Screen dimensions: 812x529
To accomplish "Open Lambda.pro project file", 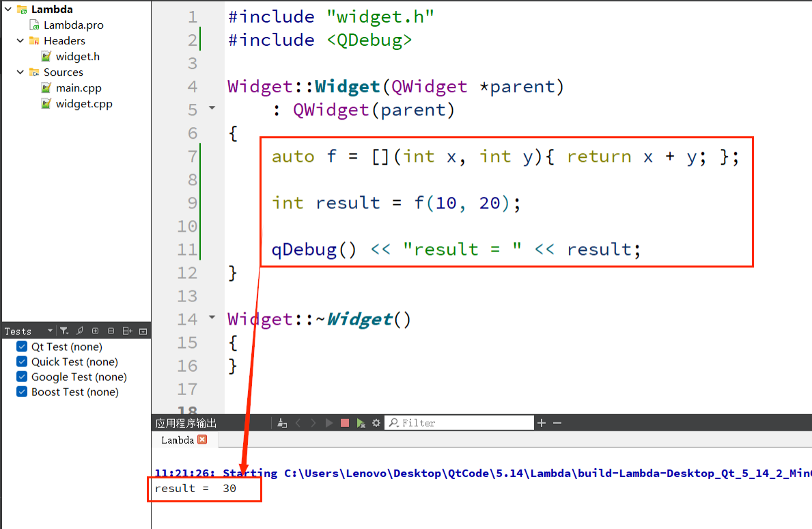I will point(73,25).
